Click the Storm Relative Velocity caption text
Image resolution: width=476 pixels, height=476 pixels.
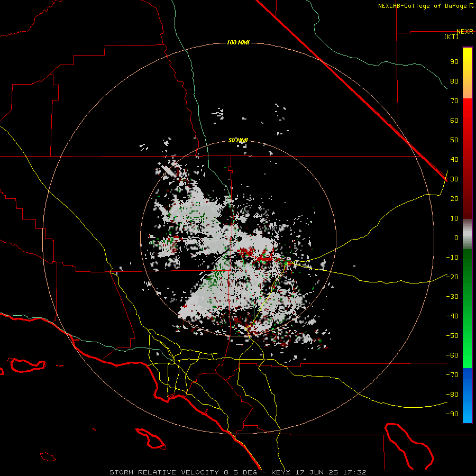238,472
